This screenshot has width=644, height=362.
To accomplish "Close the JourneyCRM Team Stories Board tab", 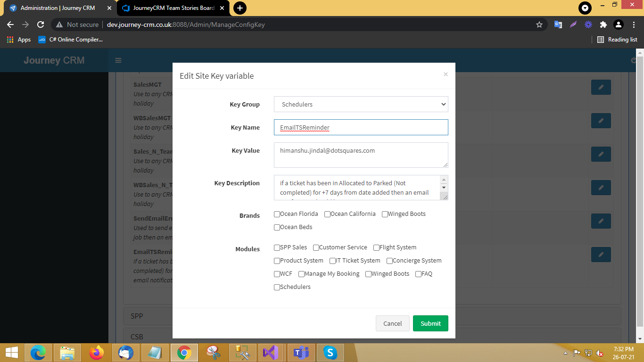I will point(223,8).
